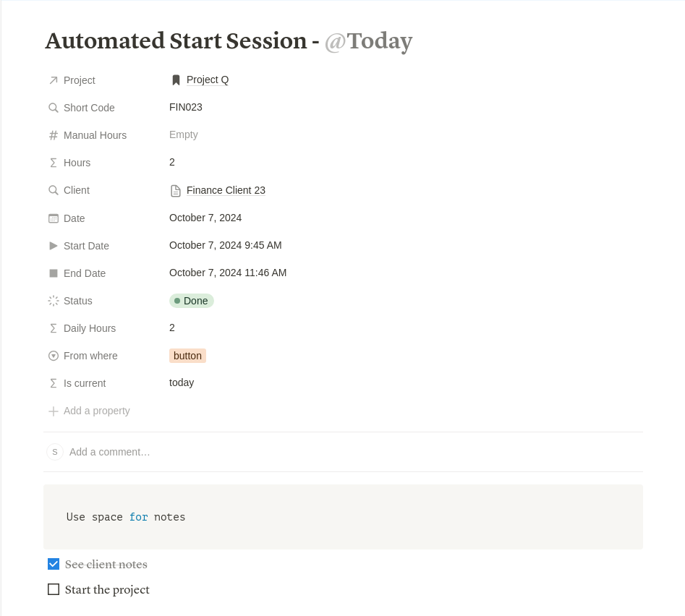Uncheck the See client notes checkbox
685x616 pixels.
pos(54,564)
